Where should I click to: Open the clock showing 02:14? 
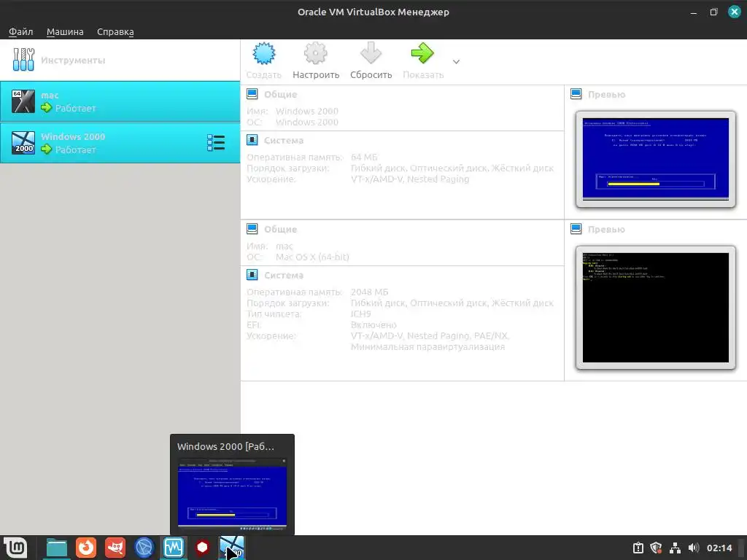pos(719,548)
